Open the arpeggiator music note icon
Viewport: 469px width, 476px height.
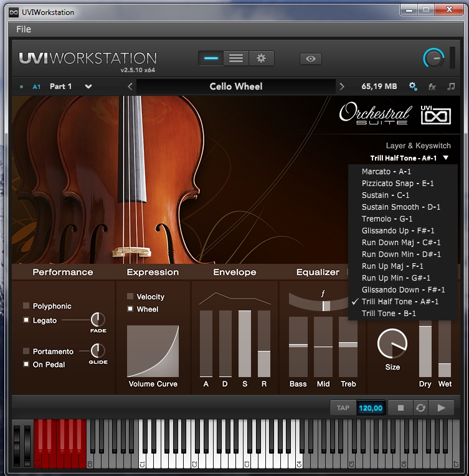451,86
